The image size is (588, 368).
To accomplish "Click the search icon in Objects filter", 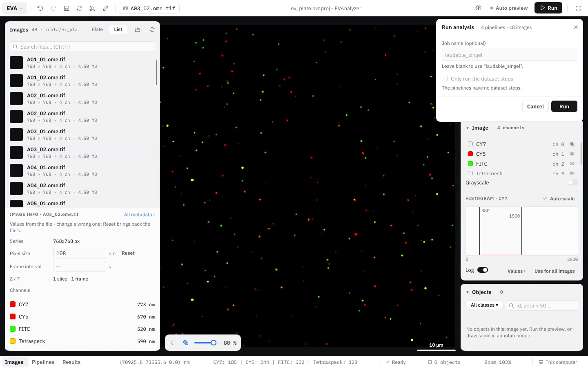I will click(x=511, y=305).
